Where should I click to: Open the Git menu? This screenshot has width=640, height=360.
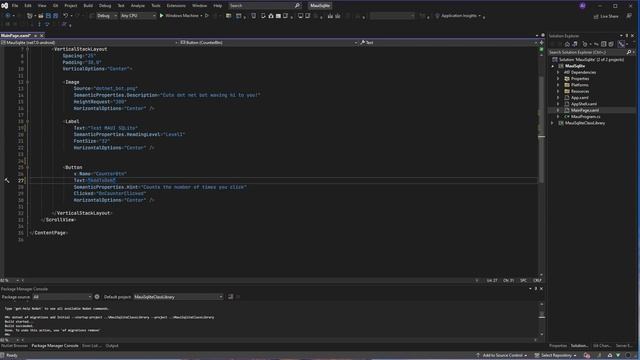pyautogui.click(x=56, y=6)
